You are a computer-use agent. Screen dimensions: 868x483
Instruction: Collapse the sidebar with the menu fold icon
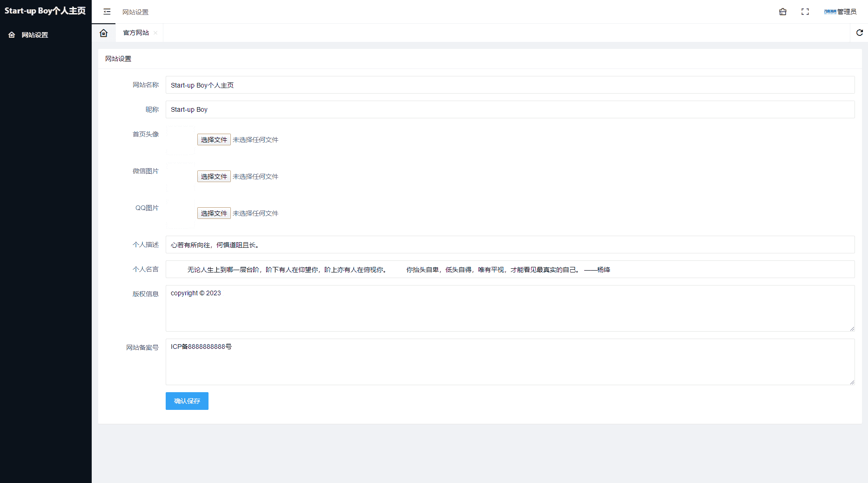coord(107,12)
